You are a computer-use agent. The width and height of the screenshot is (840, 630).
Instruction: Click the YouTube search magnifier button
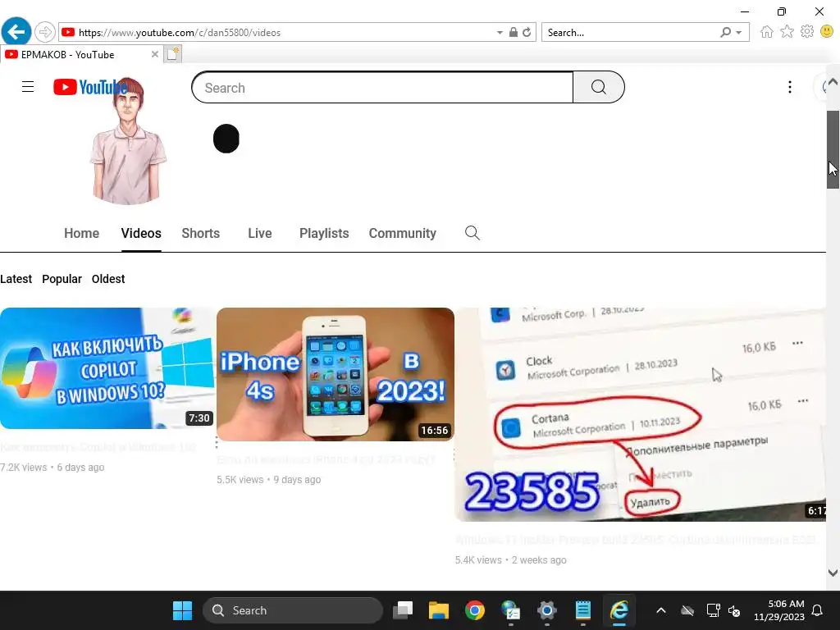click(598, 87)
